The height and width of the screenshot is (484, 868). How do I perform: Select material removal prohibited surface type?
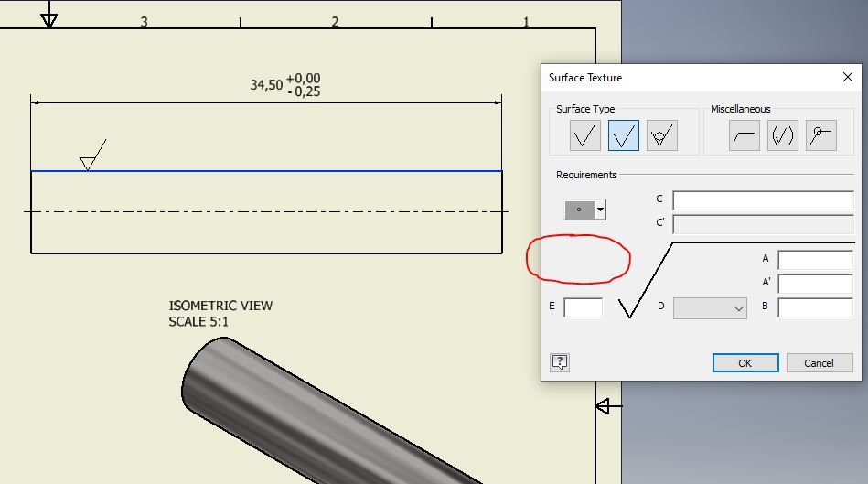tap(661, 135)
